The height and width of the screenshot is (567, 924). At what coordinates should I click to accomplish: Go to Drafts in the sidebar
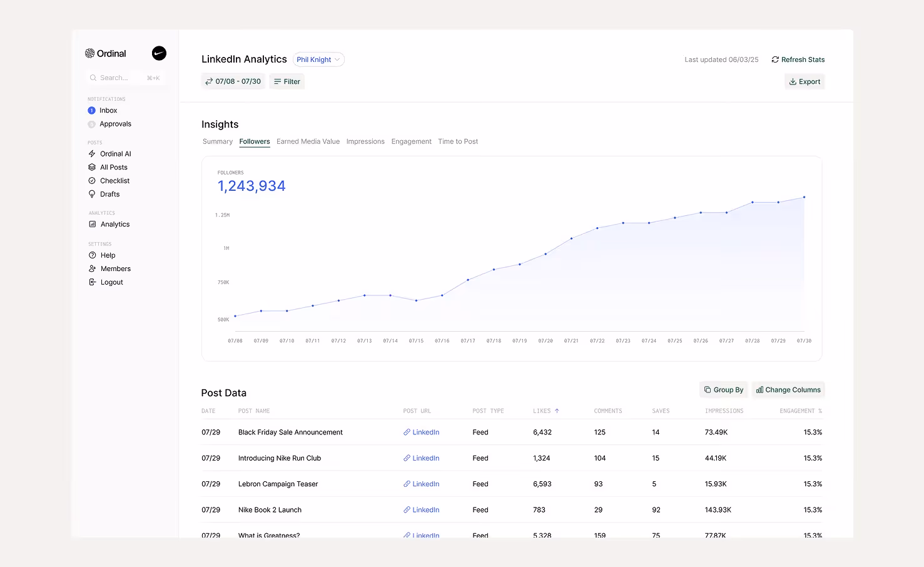click(x=110, y=194)
